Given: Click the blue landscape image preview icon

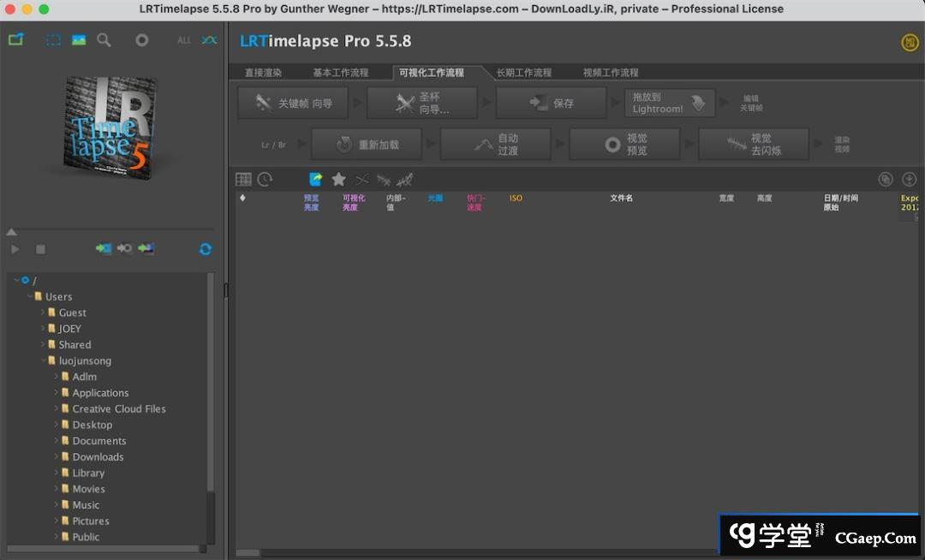Looking at the screenshot, I should point(79,40).
